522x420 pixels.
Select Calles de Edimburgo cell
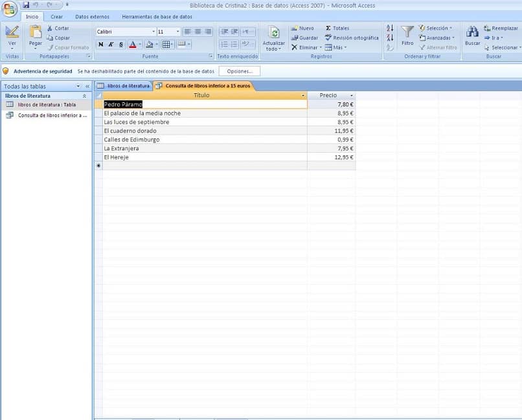[205, 140]
